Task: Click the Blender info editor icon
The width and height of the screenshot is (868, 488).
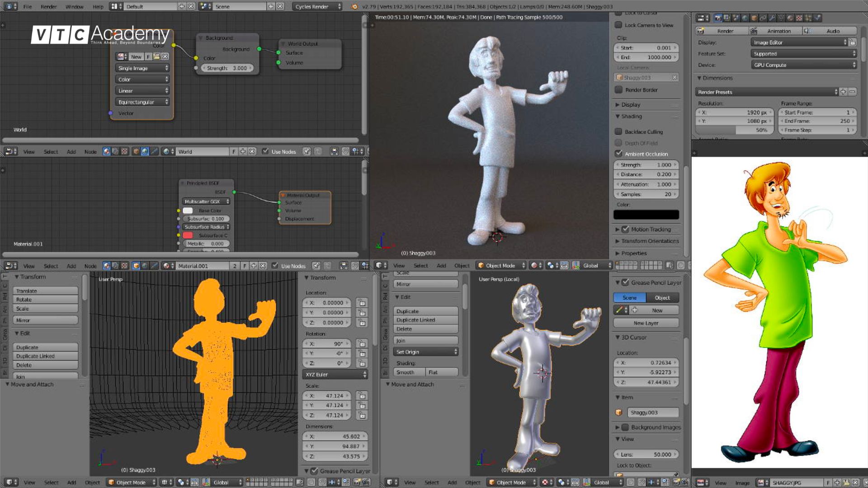Action: click(x=9, y=6)
